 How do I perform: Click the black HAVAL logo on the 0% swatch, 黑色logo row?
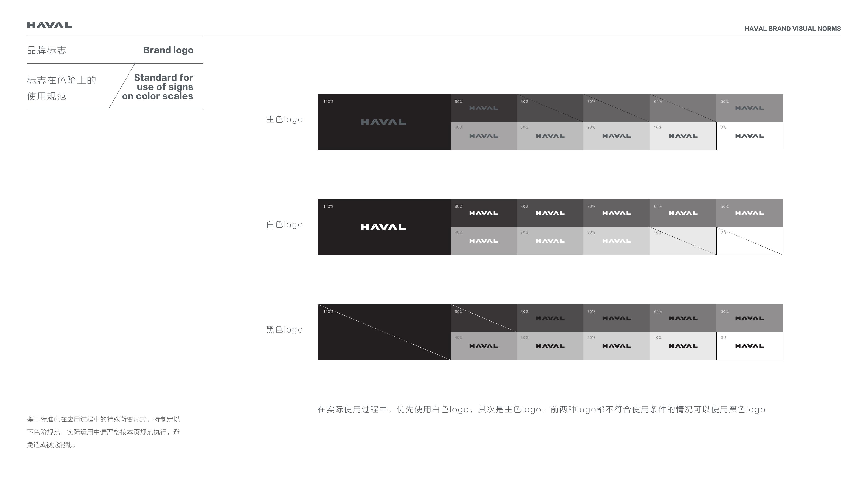pos(750,346)
